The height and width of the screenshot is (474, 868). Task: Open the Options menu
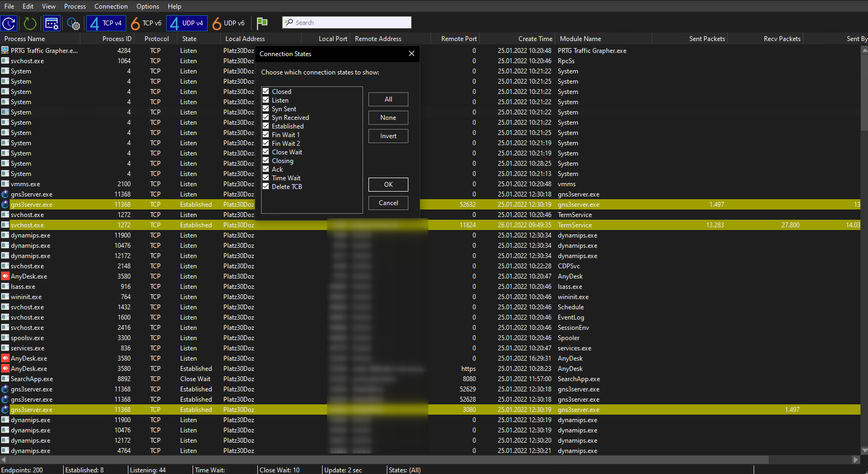(x=148, y=6)
